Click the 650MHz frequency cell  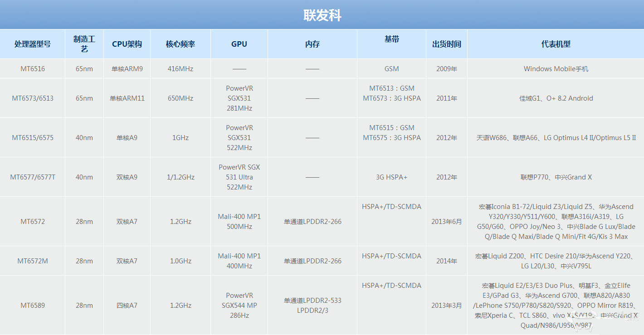tap(181, 98)
